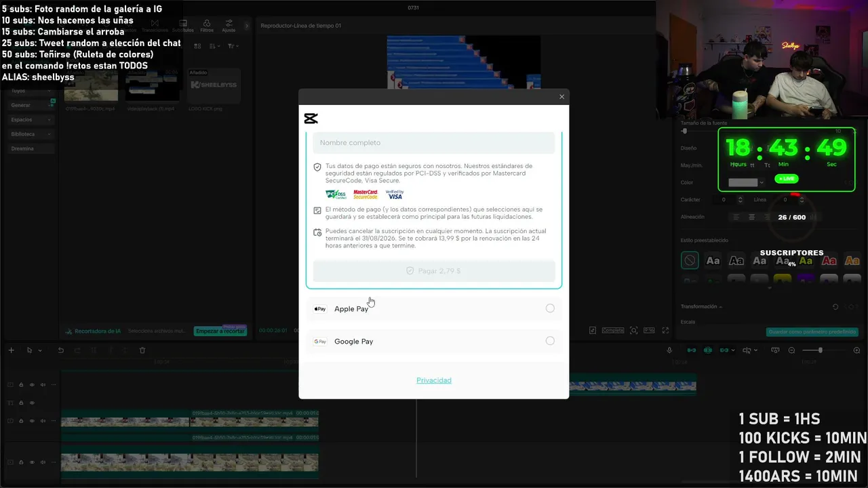868x488 pixels.
Task: Open the Ajuste tab
Action: 229,26
